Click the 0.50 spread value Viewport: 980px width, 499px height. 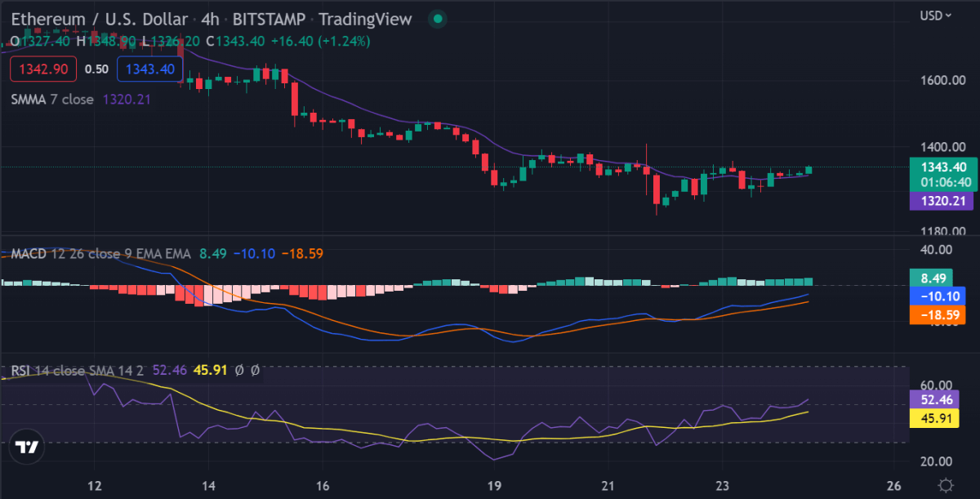coord(97,69)
